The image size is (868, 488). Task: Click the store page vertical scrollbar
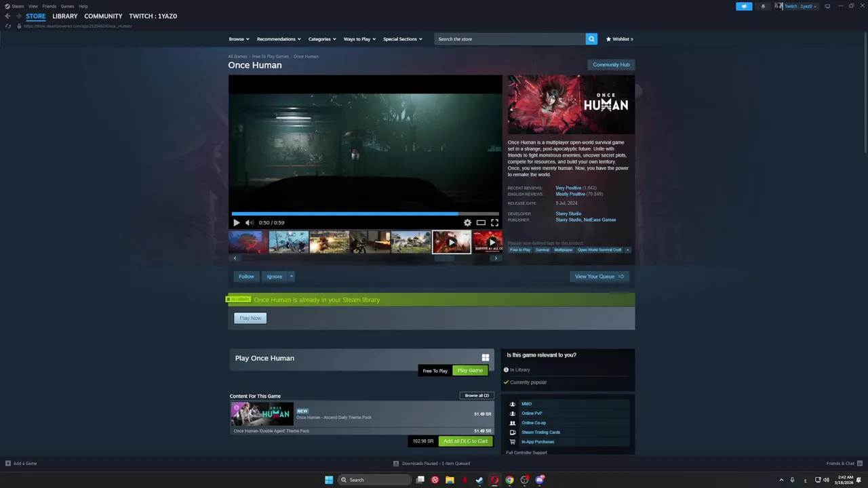[x=865, y=91]
